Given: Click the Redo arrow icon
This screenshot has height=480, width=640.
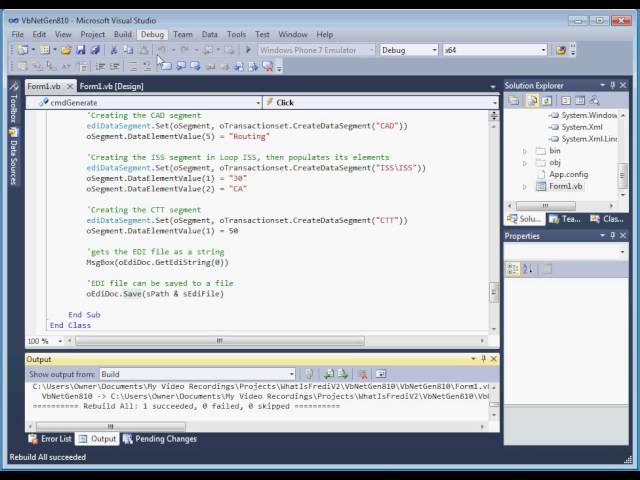Looking at the screenshot, I should [184, 50].
